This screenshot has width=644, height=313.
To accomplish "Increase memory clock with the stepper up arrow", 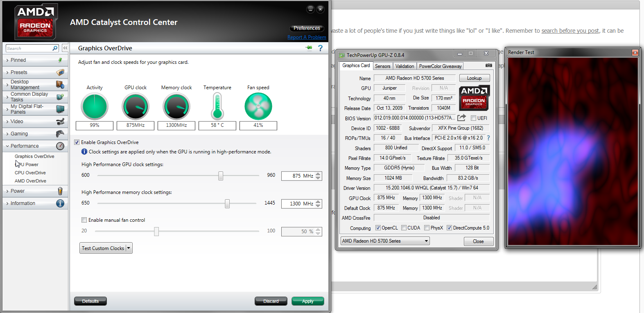I will coord(318,201).
